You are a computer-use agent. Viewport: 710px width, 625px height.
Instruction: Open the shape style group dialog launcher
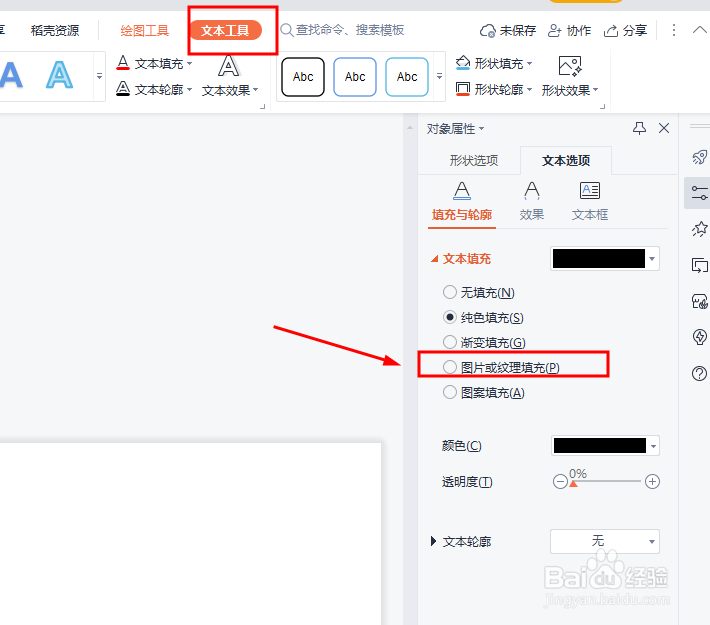tap(602, 107)
